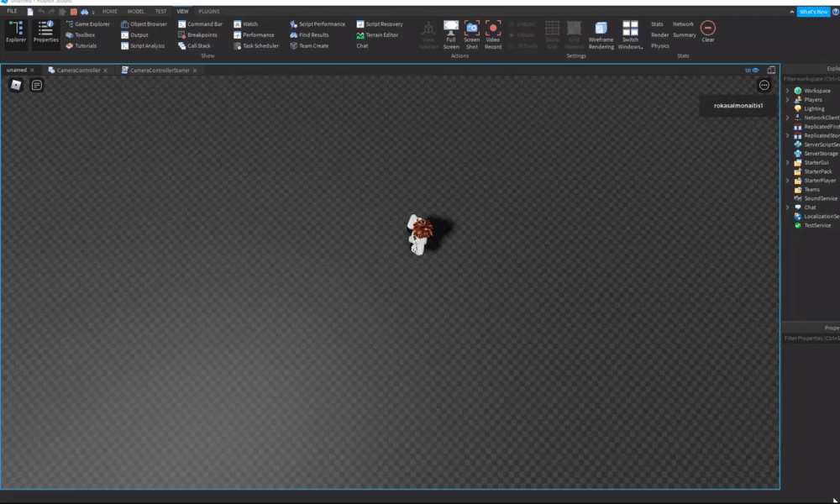Viewport: 840px width, 504px height.
Task: Click the Full Screen action
Action: pos(450,34)
